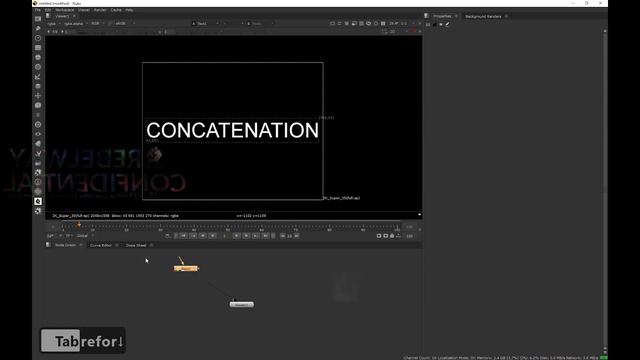Image resolution: width=640 pixels, height=360 pixels.
Task: Click the pencil edit icon in Properties panel
Action: click(447, 24)
